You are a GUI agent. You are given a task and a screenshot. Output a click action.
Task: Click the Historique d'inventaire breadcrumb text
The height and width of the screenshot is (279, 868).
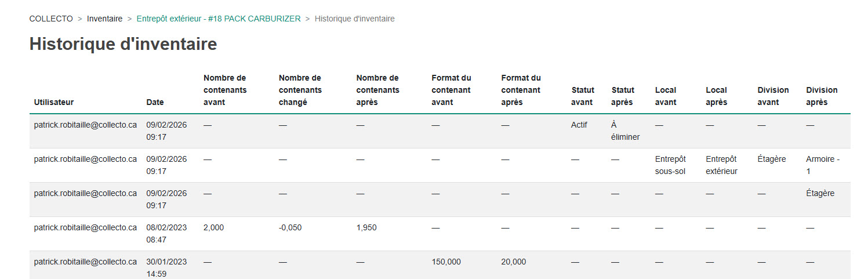[x=354, y=19]
